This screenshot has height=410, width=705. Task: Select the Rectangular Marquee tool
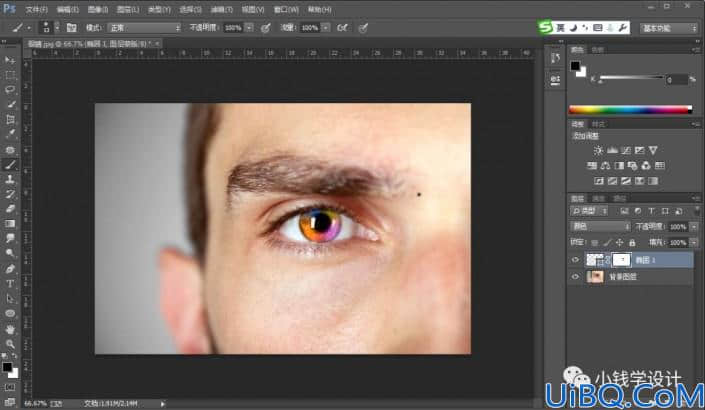(10, 75)
